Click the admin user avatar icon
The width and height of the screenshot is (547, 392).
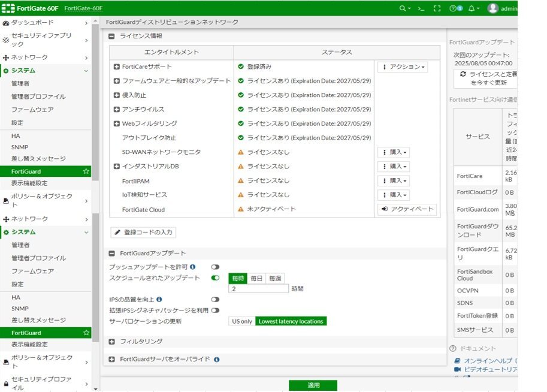(492, 8)
